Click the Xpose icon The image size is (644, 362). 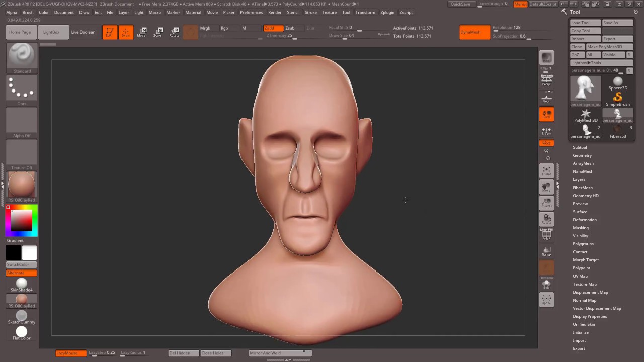[546, 300]
